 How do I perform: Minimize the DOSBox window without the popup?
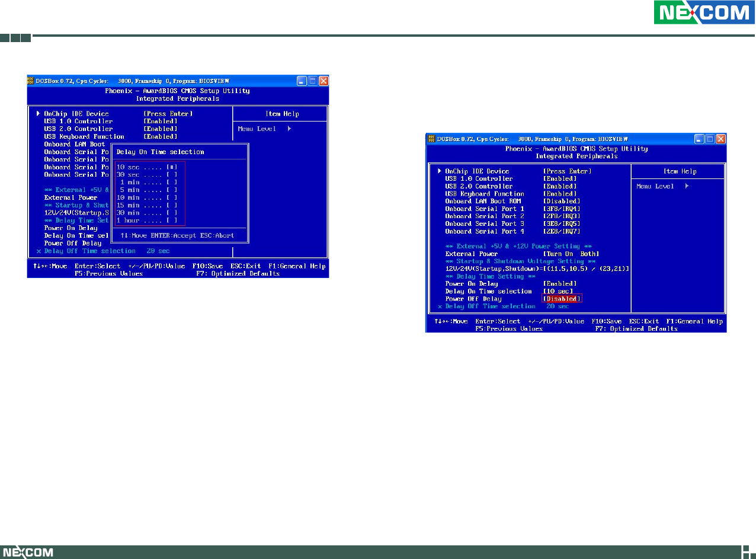699,139
